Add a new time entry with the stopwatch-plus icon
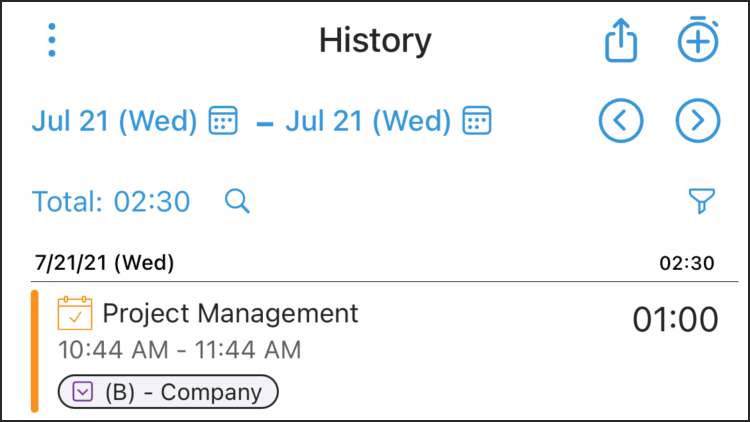Screen dimensions: 750x422 click(698, 39)
